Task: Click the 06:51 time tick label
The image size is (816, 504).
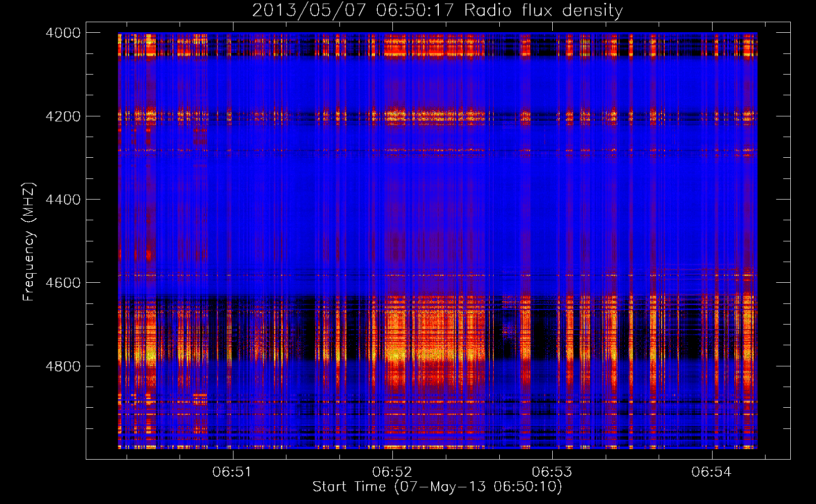Action: pyautogui.click(x=232, y=472)
